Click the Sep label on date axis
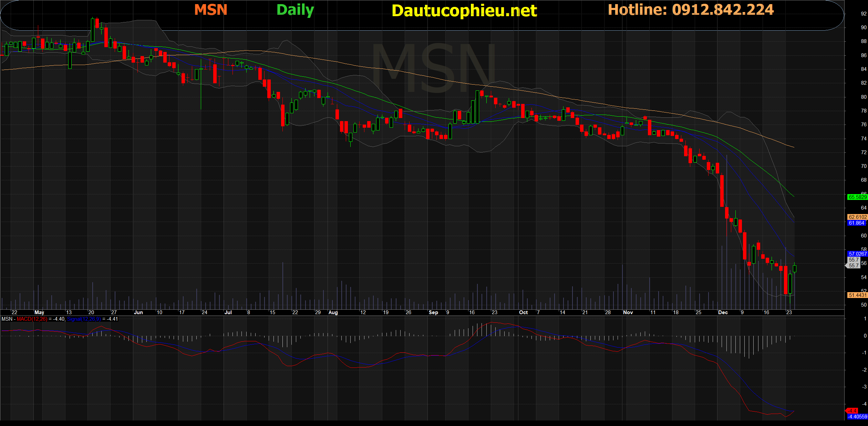Image resolution: width=868 pixels, height=426 pixels. [433, 312]
